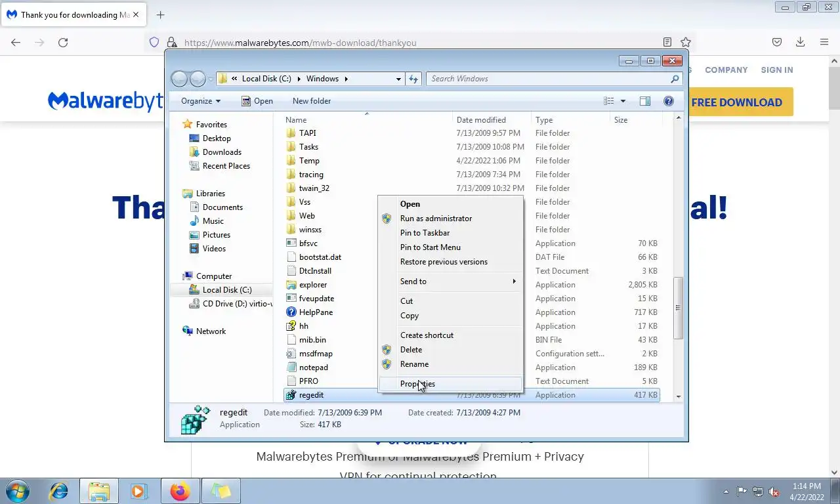Image resolution: width=840 pixels, height=504 pixels.
Task: Click the change view icon
Action: tap(609, 101)
